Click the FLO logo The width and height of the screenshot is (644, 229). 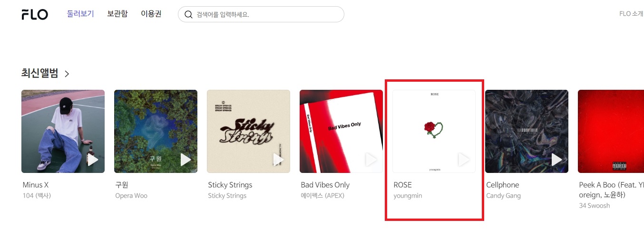tap(35, 14)
